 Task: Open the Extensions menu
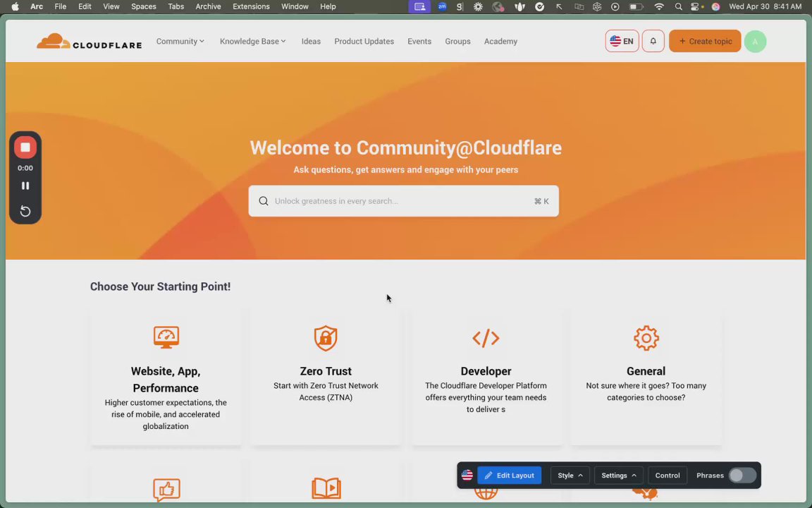point(251,7)
